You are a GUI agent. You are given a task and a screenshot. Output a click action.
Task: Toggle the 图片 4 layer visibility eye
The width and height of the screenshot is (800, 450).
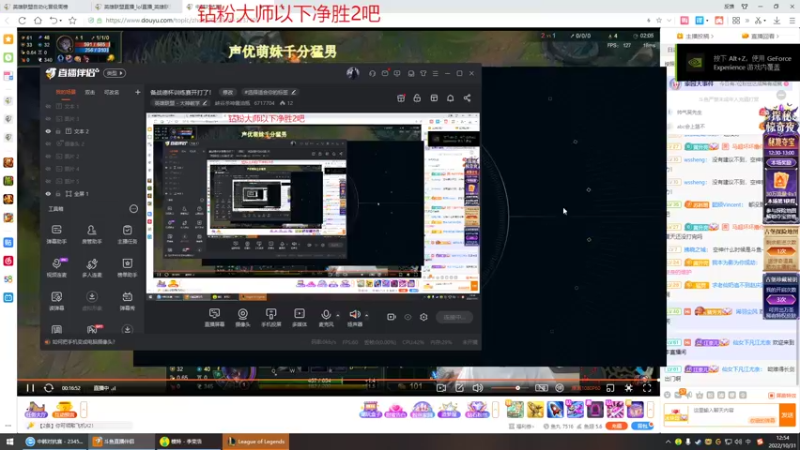point(48,169)
